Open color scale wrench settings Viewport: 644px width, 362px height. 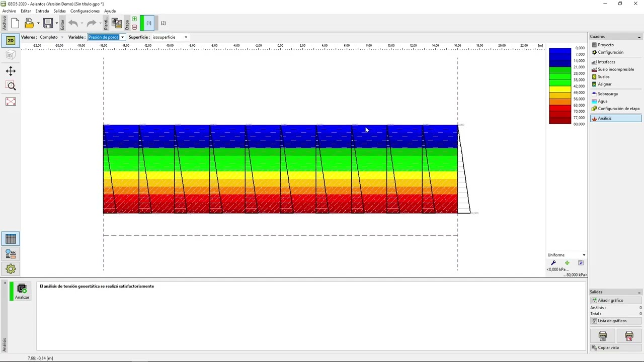coord(553,263)
